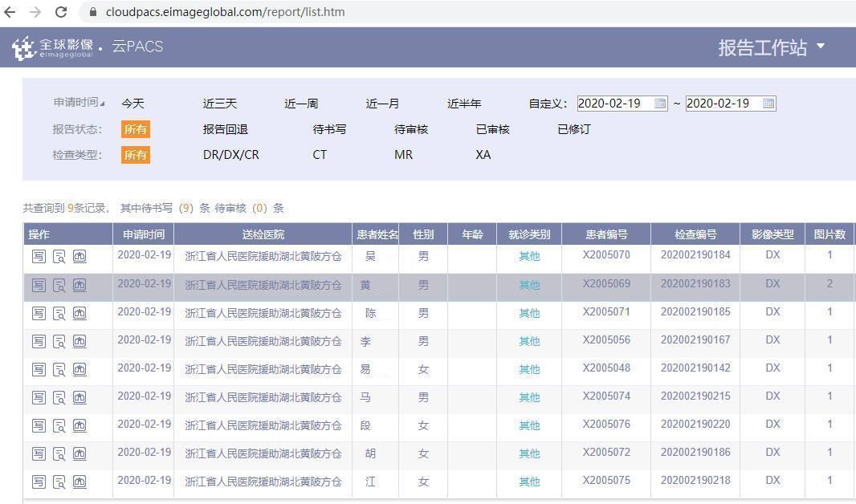Open the view report icon for patient 易
This screenshot has height=504, width=856.
click(x=59, y=369)
